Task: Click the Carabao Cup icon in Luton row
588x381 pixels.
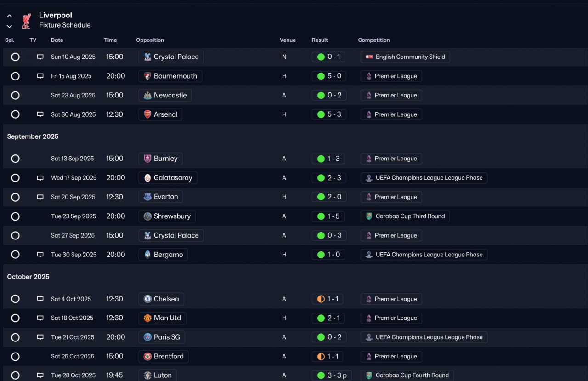Action: (x=369, y=375)
